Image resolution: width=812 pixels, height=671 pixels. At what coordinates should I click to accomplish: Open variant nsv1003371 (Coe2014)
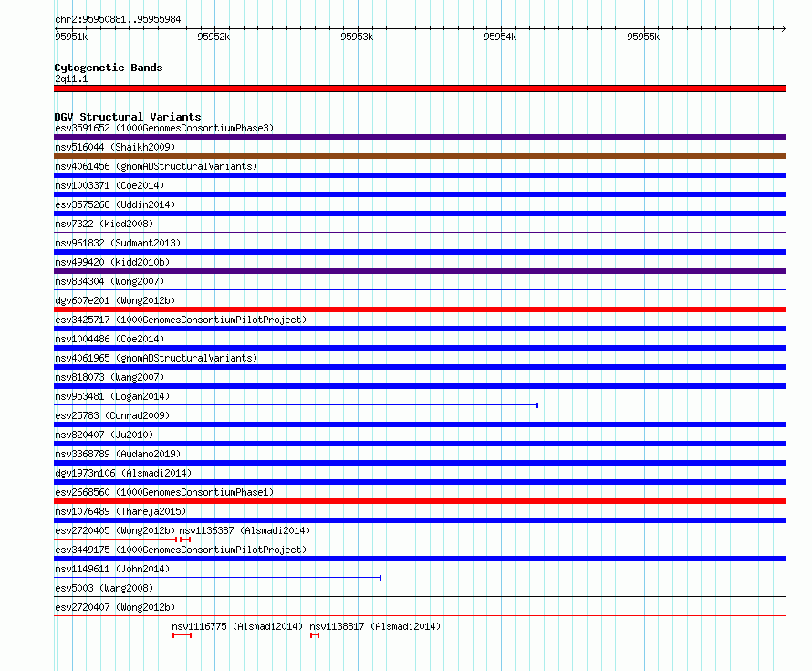[109, 185]
